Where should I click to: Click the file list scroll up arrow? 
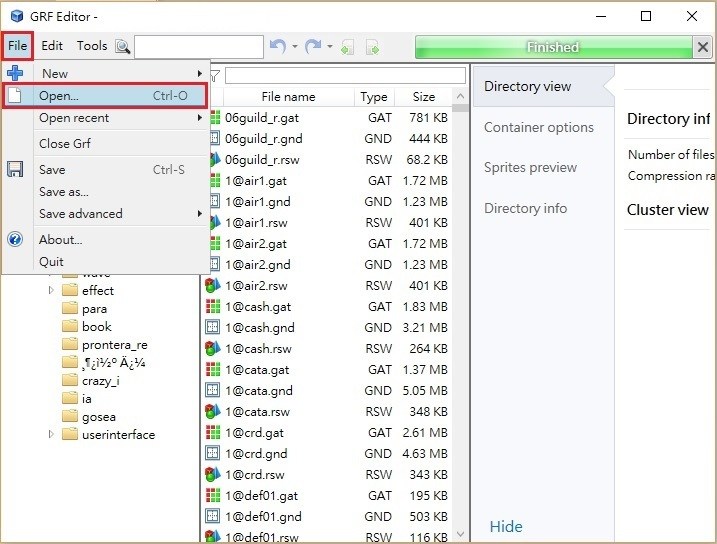460,96
